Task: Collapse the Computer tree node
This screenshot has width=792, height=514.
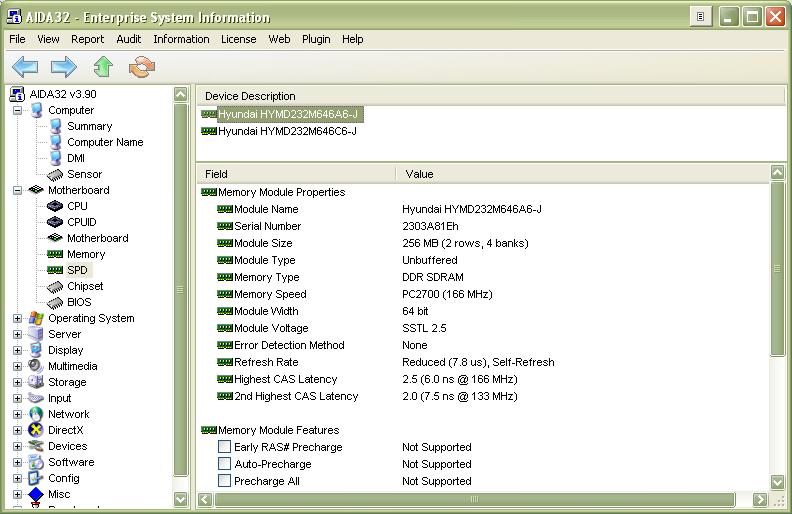Action: 17,110
